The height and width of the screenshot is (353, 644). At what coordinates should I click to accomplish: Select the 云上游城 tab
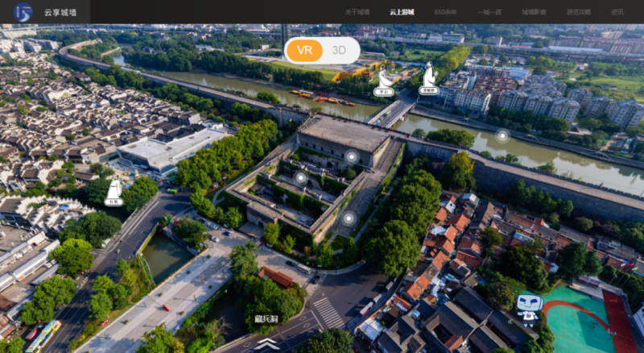coord(402,12)
